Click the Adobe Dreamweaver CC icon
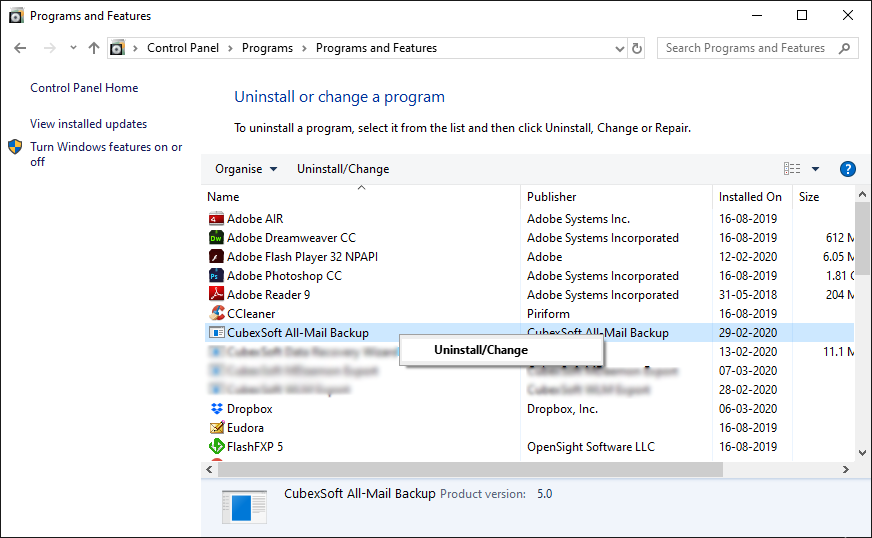Screen dimensions: 872x538 pyautogui.click(x=216, y=238)
